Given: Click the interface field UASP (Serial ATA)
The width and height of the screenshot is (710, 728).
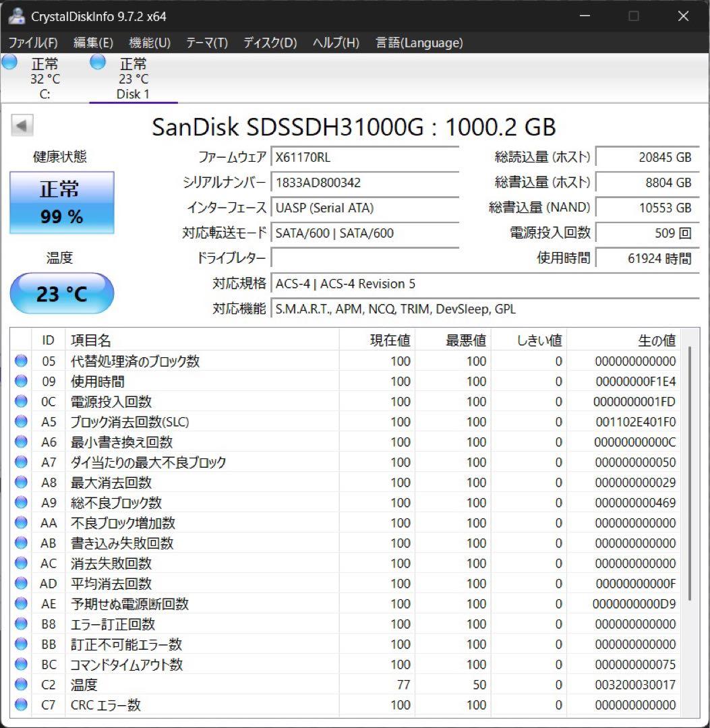Looking at the screenshot, I should tap(365, 208).
